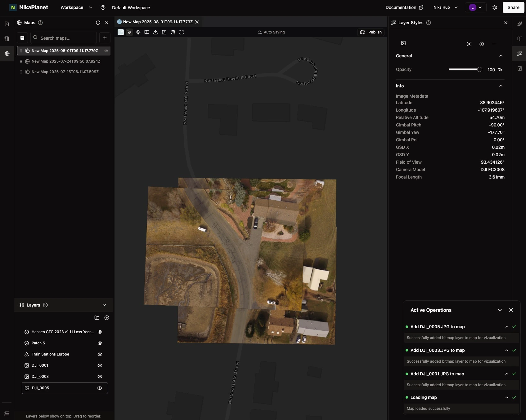This screenshot has height=420, width=526.
Task: Zoom to layer from Layer Styles panel
Action: click(469, 44)
